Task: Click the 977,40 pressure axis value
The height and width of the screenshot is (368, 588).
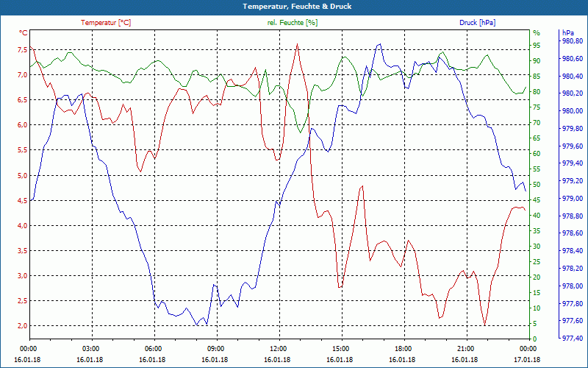Action: click(573, 339)
